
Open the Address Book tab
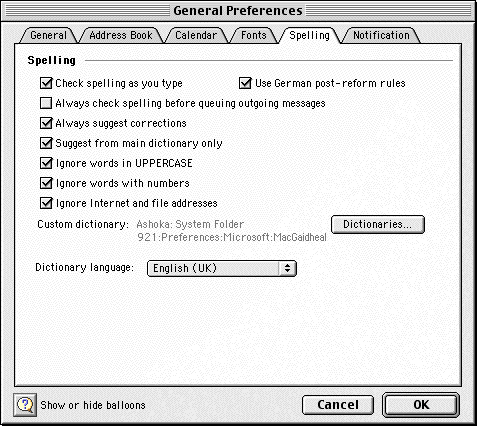(121, 35)
